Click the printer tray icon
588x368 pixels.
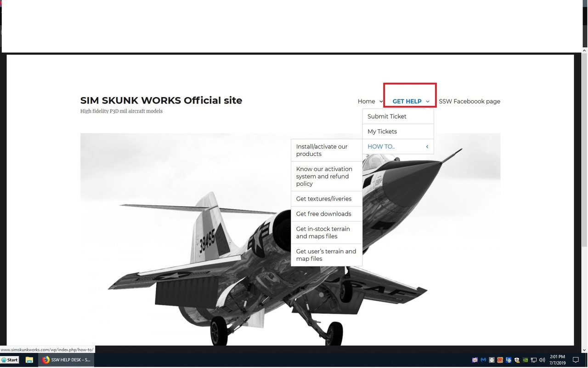pyautogui.click(x=492, y=360)
